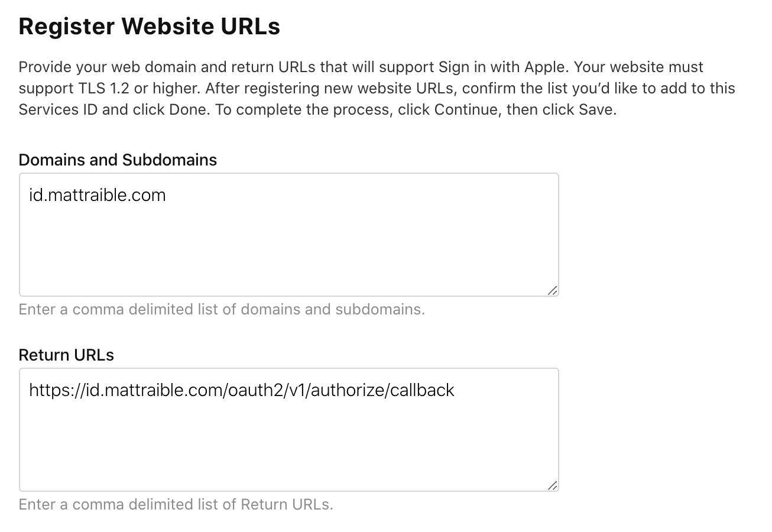Image resolution: width=772 pixels, height=532 pixels.
Task: Click the "Domains and Subdomains" field label
Action: (x=118, y=160)
